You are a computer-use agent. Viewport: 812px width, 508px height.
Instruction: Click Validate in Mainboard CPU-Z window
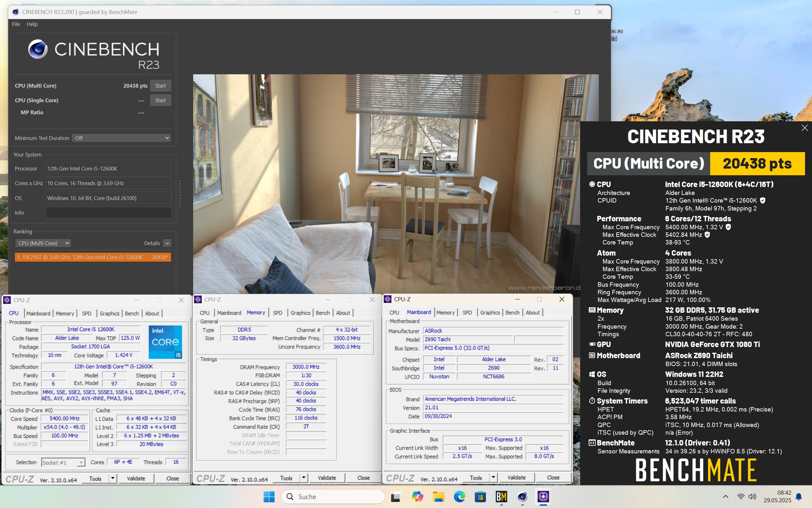point(516,478)
